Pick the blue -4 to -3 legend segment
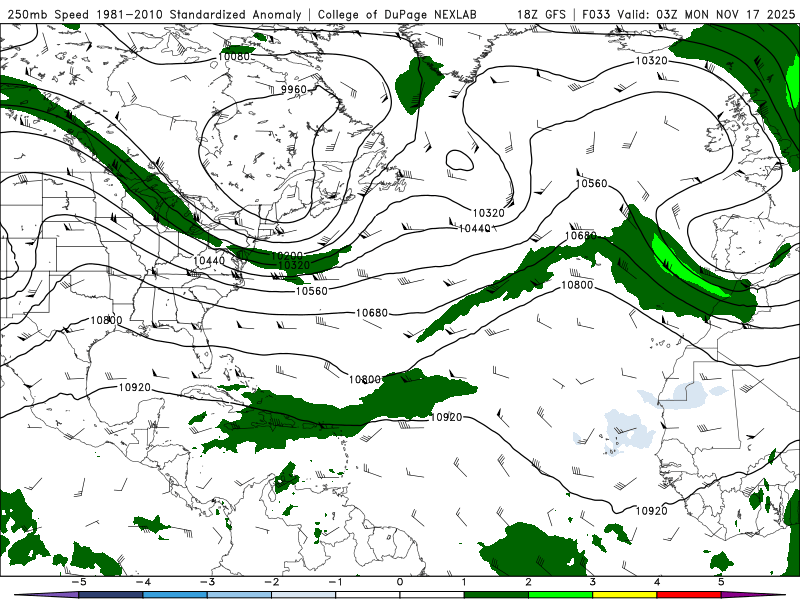The height and width of the screenshot is (600, 800). point(175,595)
